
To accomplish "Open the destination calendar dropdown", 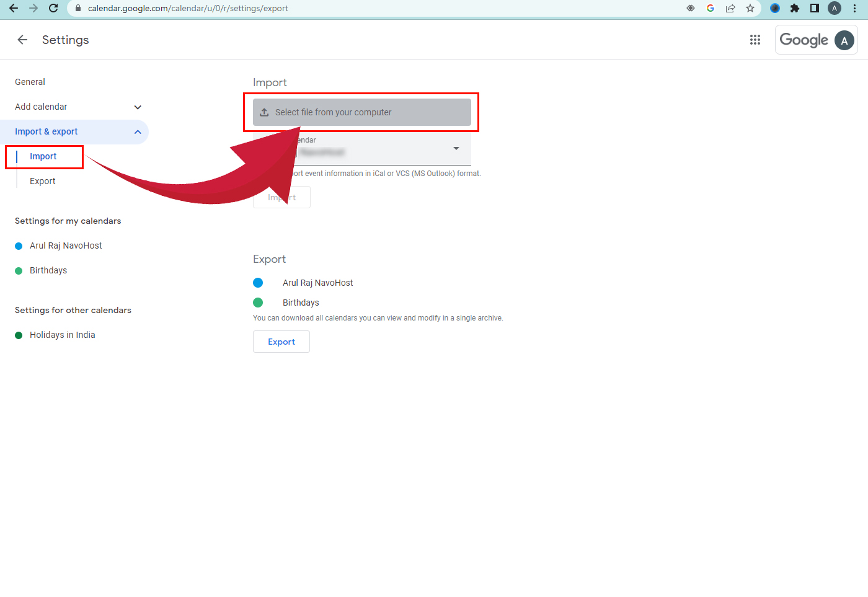I will 456,149.
